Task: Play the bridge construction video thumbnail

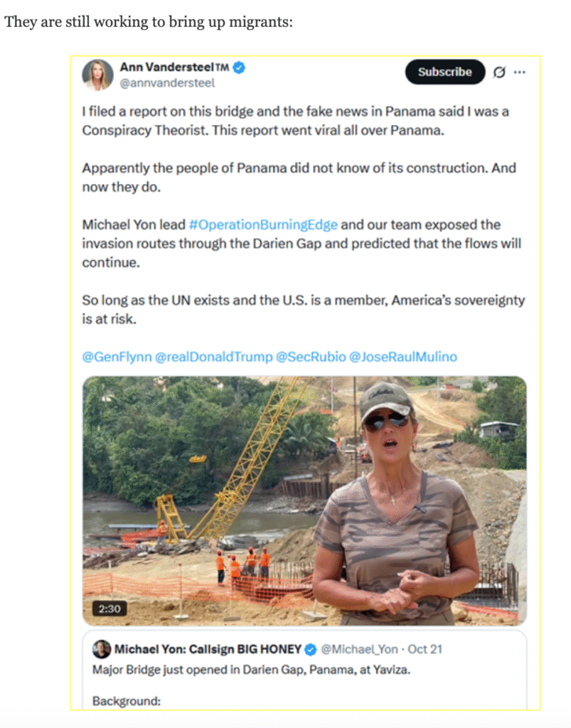Action: tap(304, 501)
